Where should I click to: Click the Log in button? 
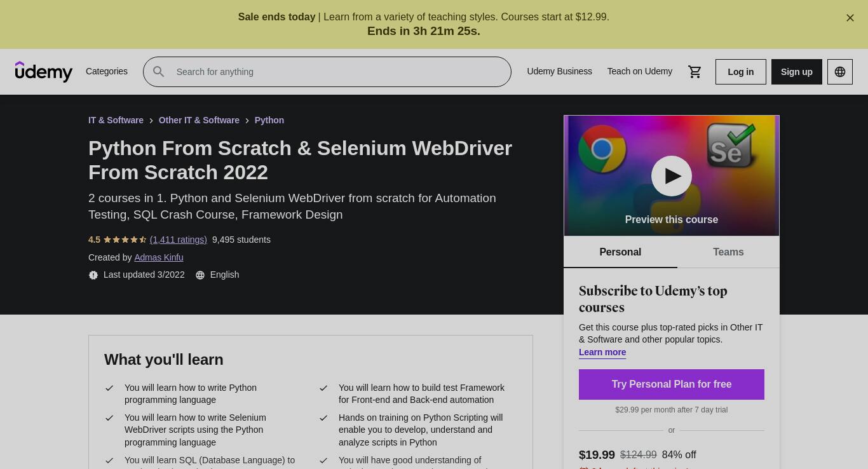pyautogui.click(x=740, y=72)
